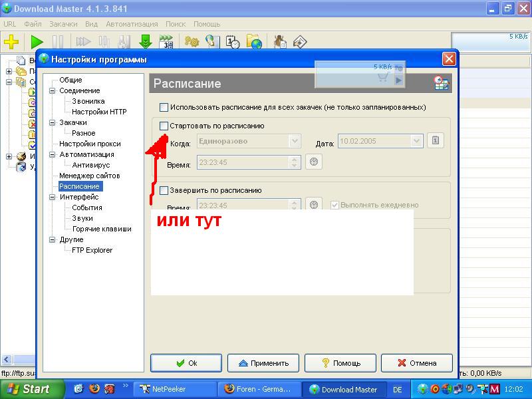Click the gray triple-arrow start-all toolbar icon
Viewport: 532px width, 399px height.
83,42
